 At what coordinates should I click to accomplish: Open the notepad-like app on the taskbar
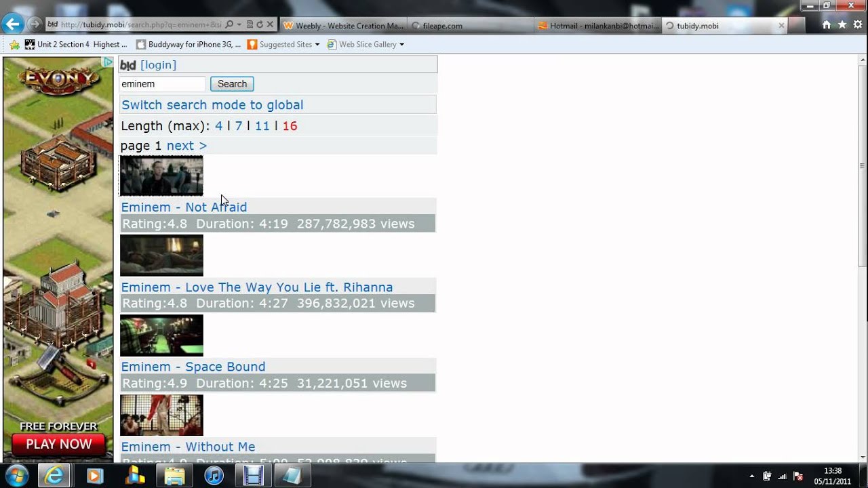coord(292,476)
